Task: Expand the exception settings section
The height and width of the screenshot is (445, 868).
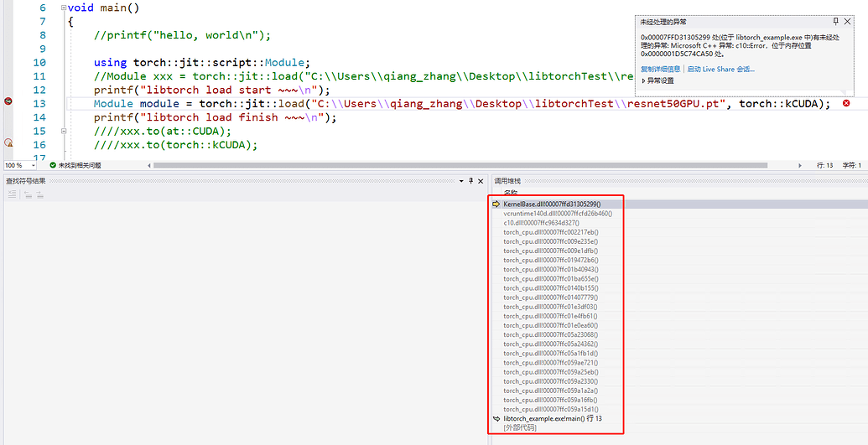Action: 644,80
